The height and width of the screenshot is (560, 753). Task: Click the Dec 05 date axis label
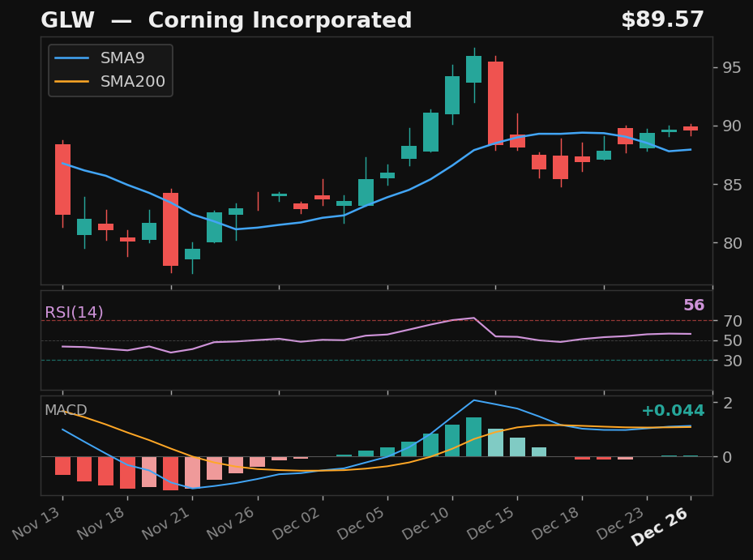[362, 523]
